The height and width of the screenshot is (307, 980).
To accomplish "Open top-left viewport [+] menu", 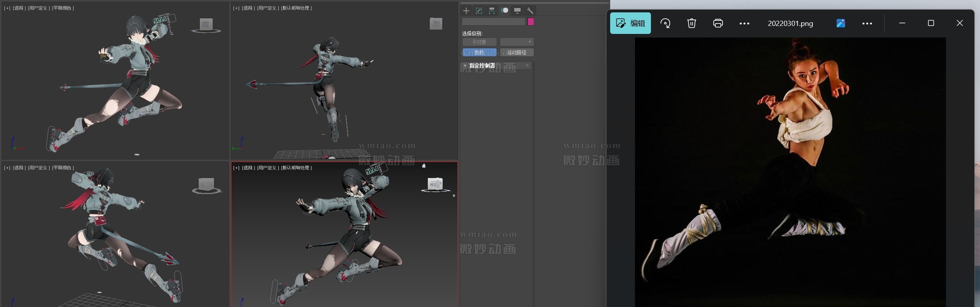I will 7,8.
